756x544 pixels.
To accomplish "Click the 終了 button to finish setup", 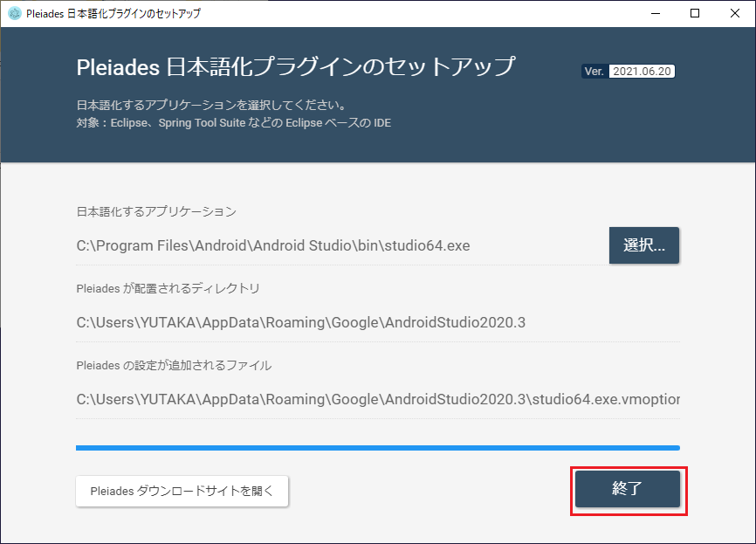I will [x=628, y=489].
